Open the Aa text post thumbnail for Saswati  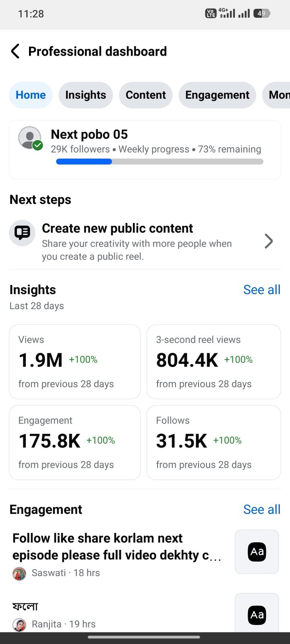pos(257,551)
